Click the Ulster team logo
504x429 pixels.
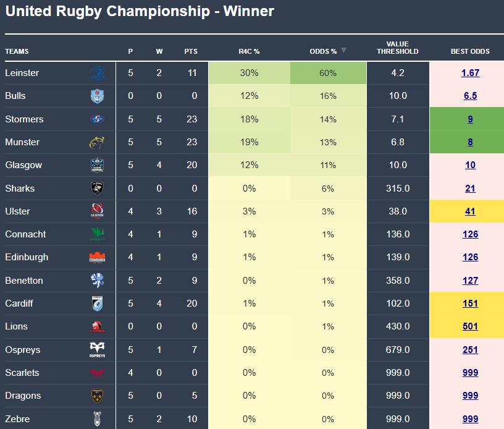pos(97,211)
